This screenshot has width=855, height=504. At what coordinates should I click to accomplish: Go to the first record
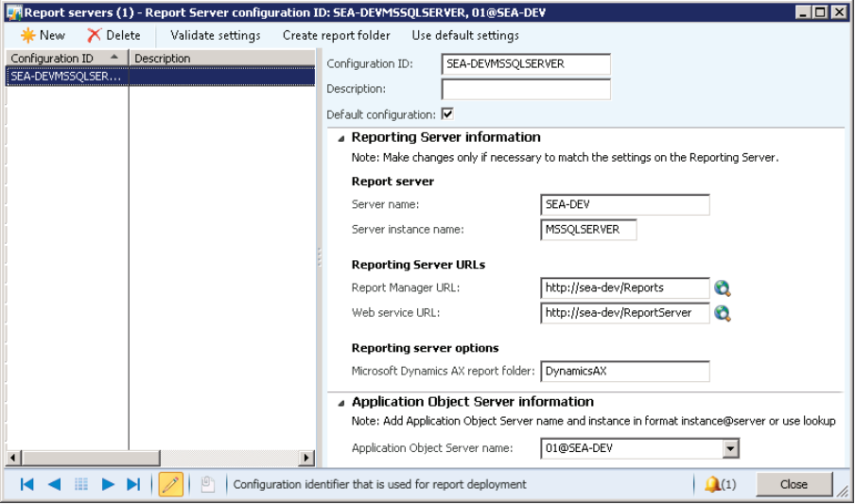tap(26, 484)
